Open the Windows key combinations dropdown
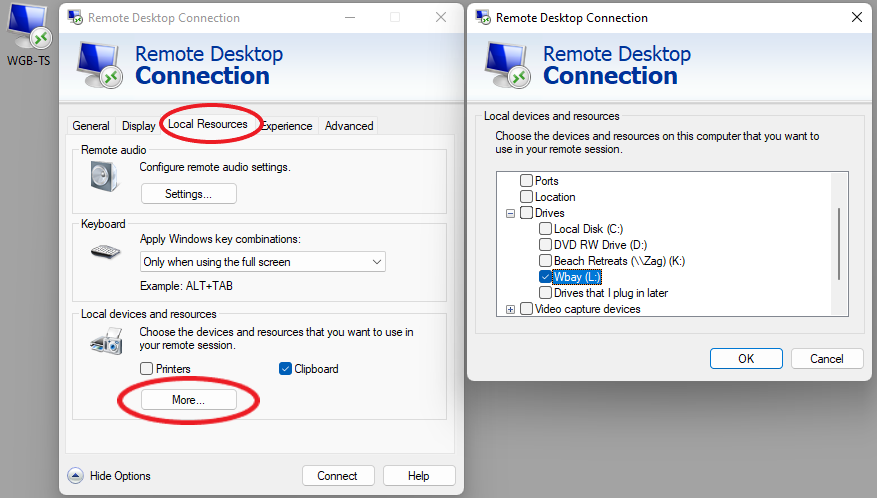The image size is (877, 498). coord(262,261)
